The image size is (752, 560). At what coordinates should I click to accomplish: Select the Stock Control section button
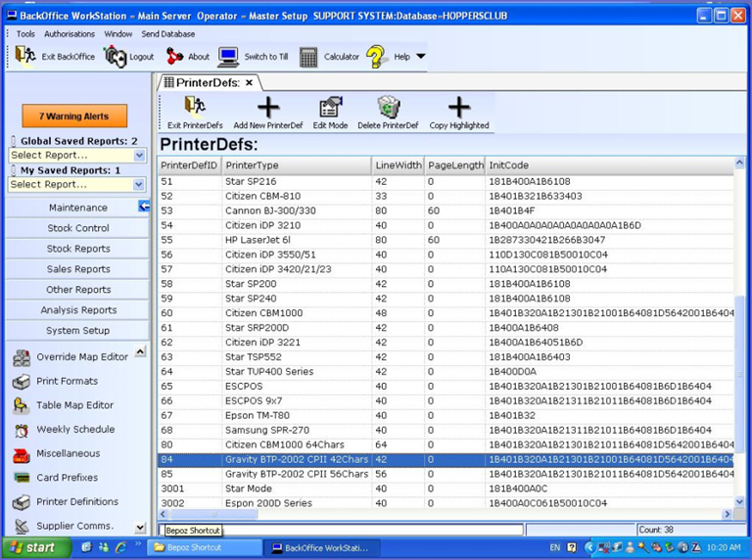click(x=78, y=228)
